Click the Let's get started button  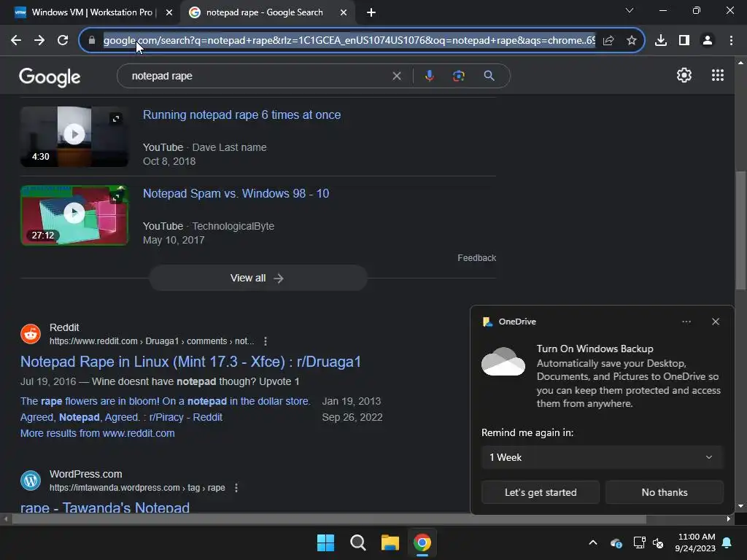pos(541,492)
